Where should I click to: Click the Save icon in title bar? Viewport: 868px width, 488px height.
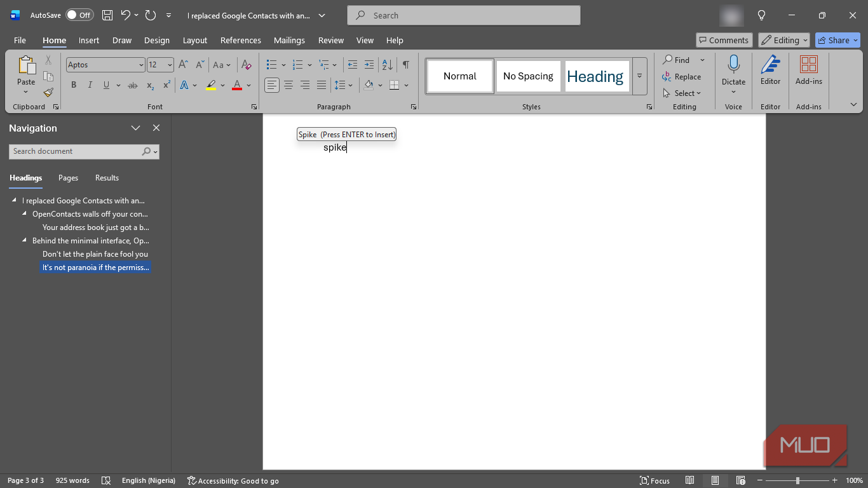pyautogui.click(x=107, y=15)
